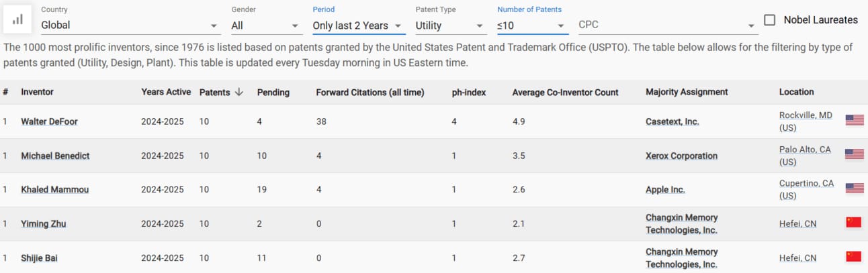Click the China flag in Yiming Zhu row
The height and width of the screenshot is (273, 868).
click(853, 223)
